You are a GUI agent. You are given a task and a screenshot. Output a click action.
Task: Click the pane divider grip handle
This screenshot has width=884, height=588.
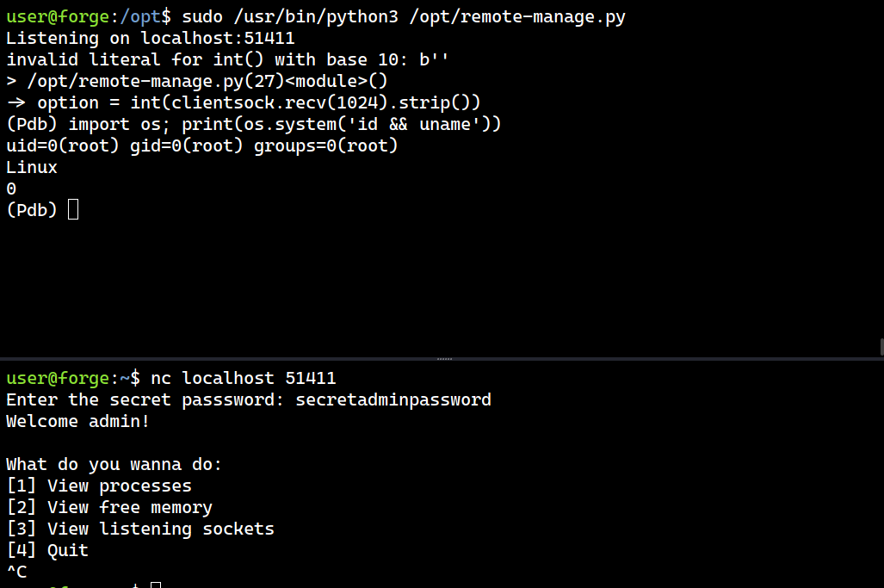click(444, 358)
